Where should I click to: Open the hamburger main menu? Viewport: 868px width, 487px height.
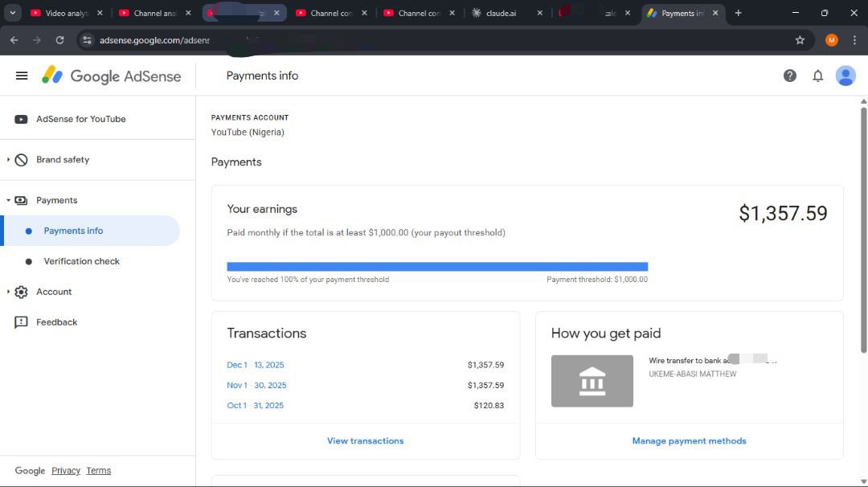pos(22,76)
